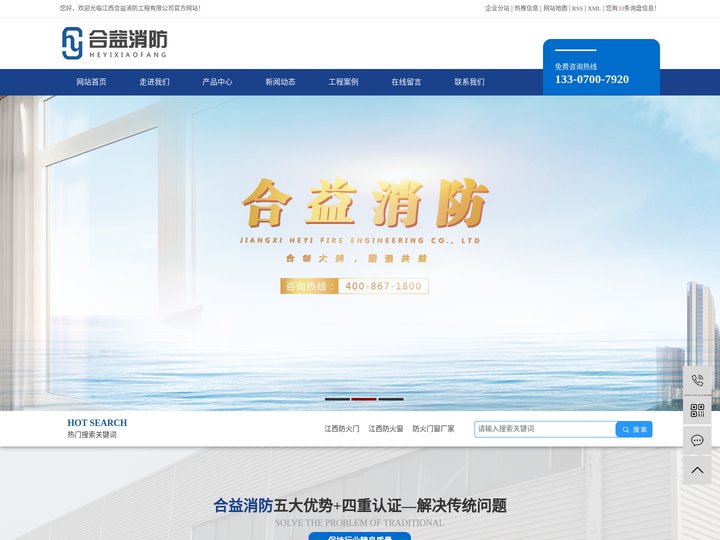Open 工程案例 menu item

(x=343, y=82)
